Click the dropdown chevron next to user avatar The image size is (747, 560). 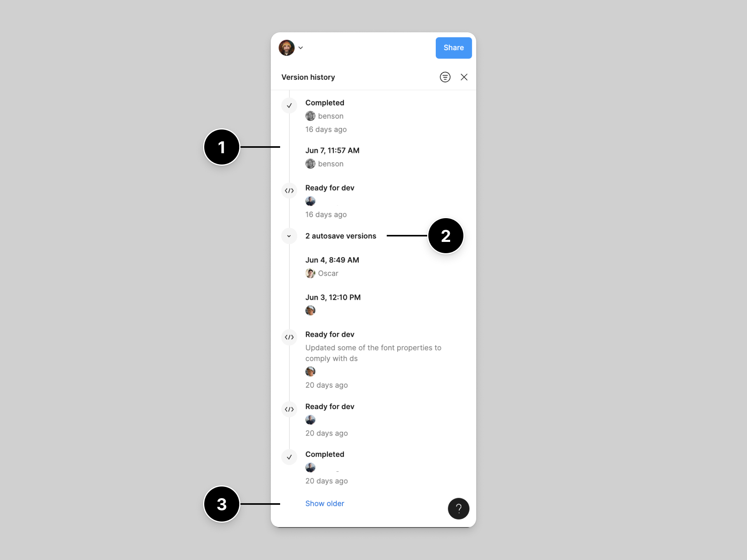point(301,48)
